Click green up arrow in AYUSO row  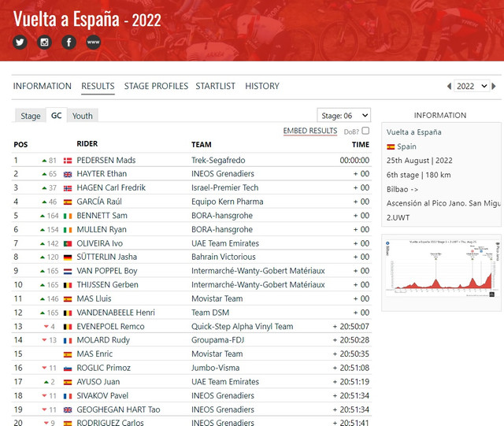(x=46, y=382)
